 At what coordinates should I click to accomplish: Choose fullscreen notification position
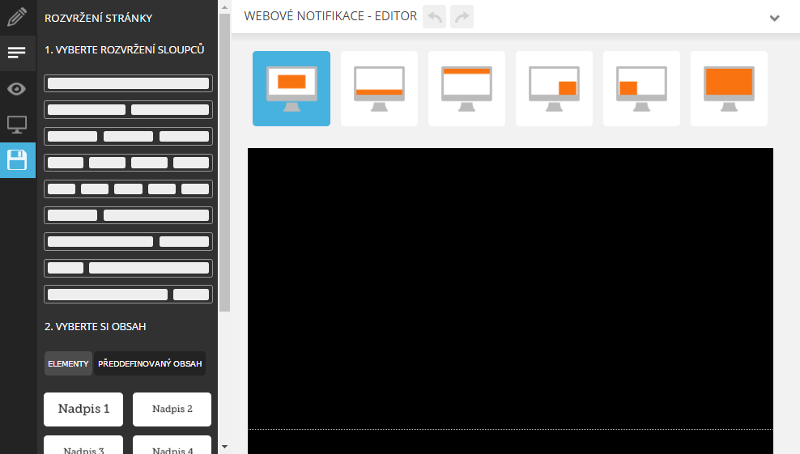pyautogui.click(x=729, y=88)
